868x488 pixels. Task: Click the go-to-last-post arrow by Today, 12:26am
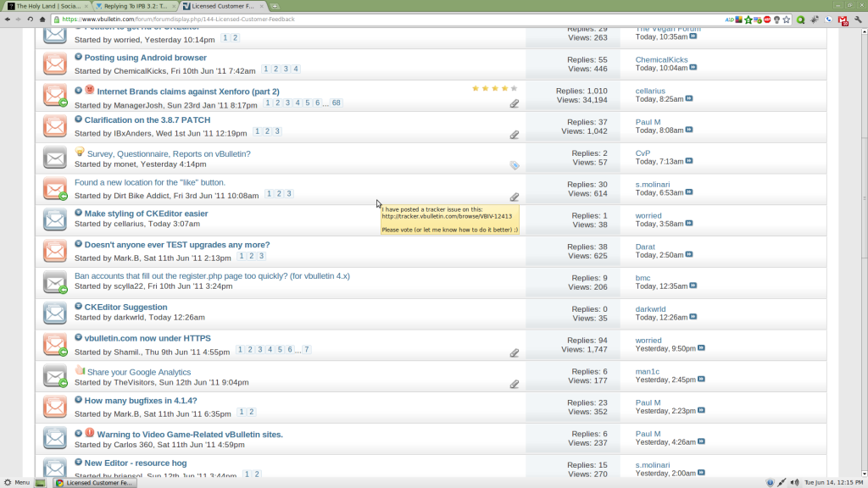coord(693,317)
